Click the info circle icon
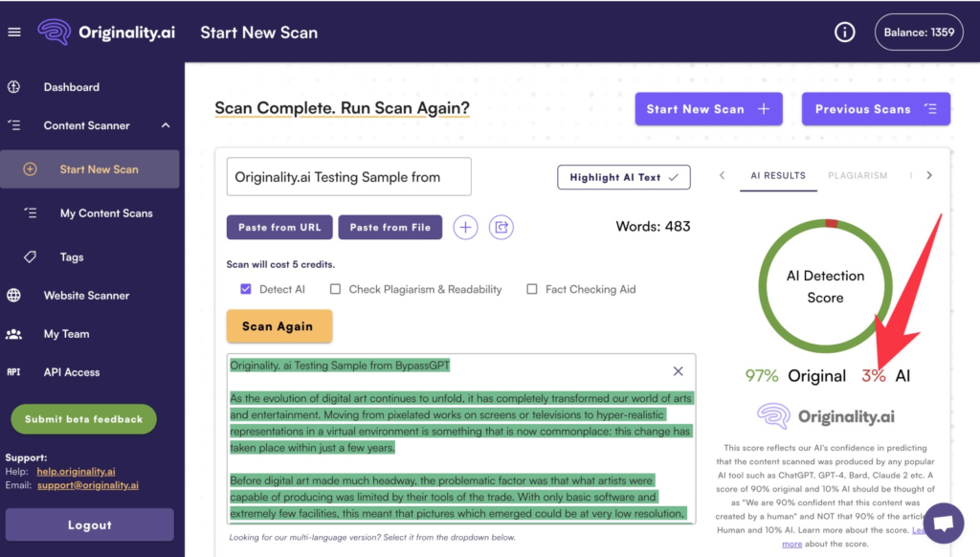Viewport: 980px width, 557px height. (844, 33)
